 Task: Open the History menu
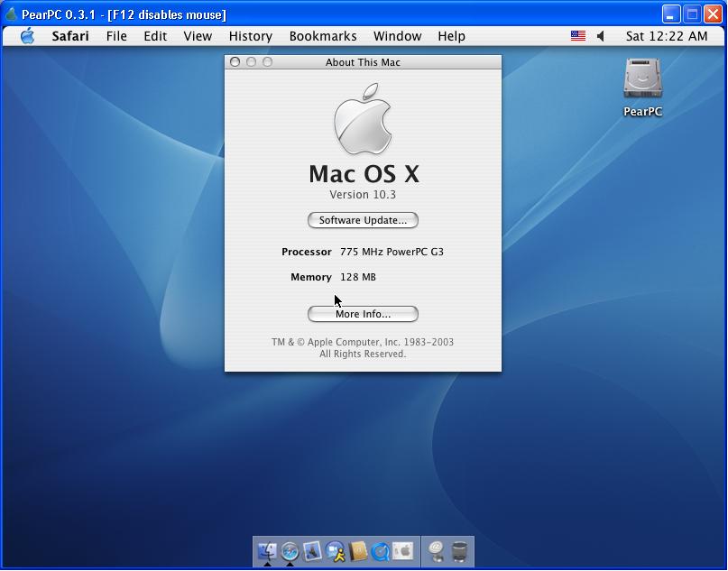click(x=250, y=36)
